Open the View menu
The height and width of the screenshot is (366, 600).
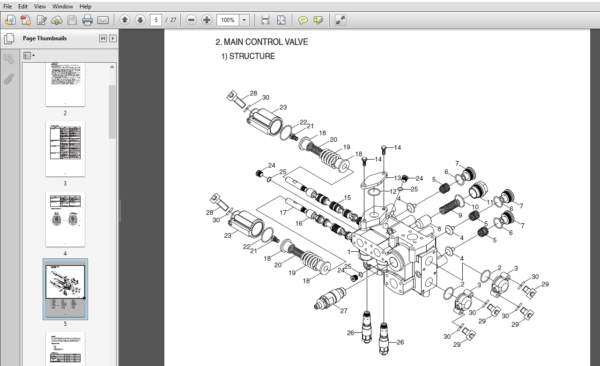(x=39, y=7)
